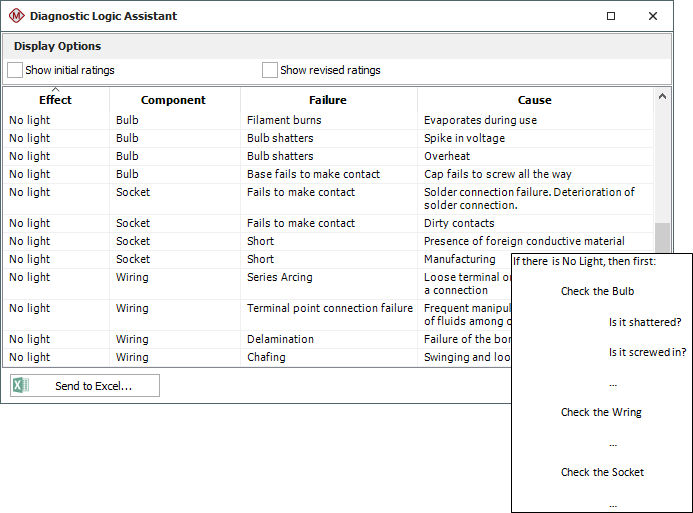Click the Component column header
This screenshot has height=513, width=693.
click(173, 100)
